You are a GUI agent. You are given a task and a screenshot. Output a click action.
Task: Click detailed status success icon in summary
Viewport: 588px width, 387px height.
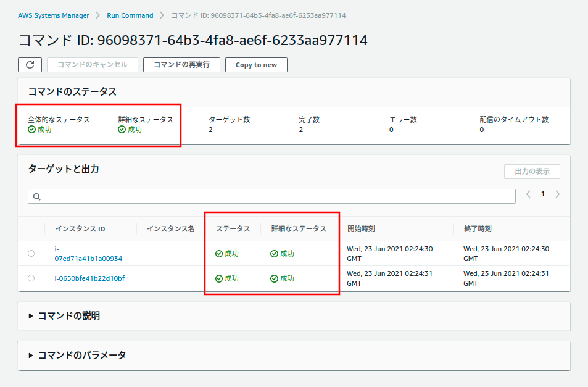(122, 130)
